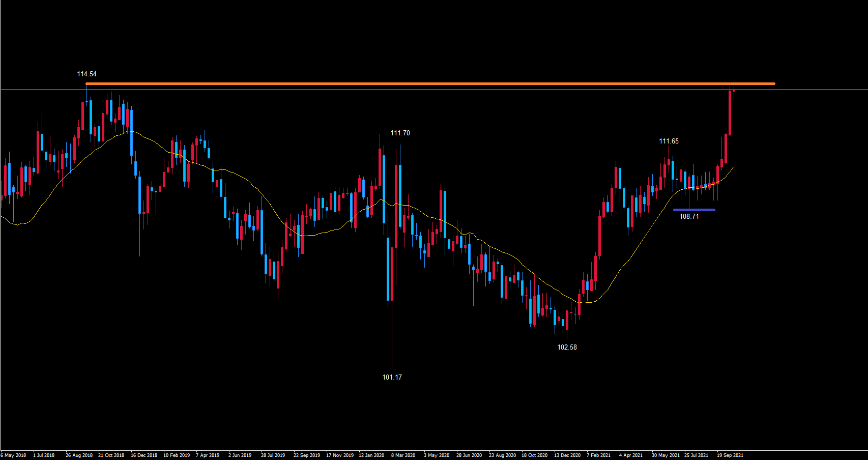Select the orange horizontal resistance line
The image size is (868, 460).
point(430,83)
